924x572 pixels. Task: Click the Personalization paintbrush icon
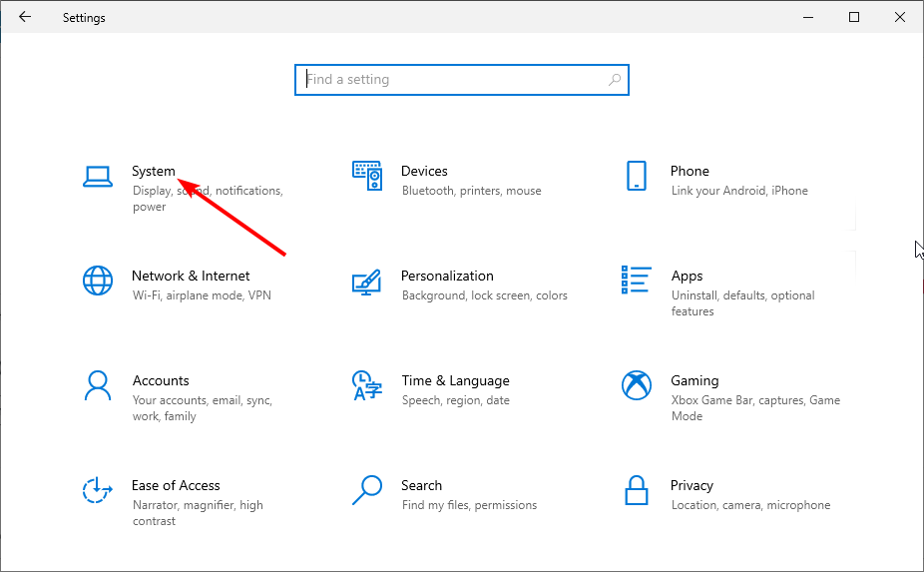pyautogui.click(x=367, y=282)
